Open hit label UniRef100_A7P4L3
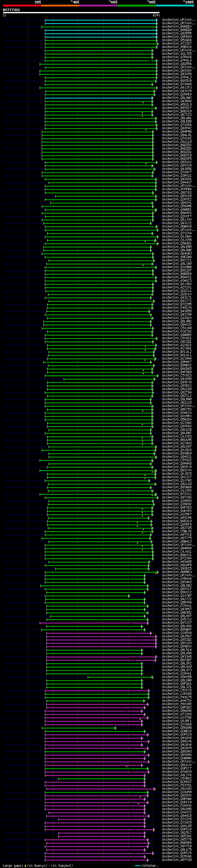 click(x=176, y=78)
